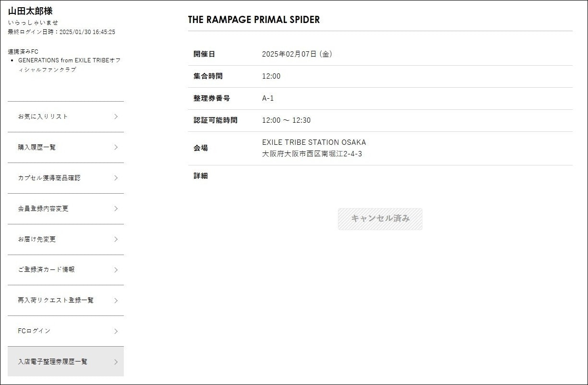Viewport: 588px width, 385px height.
Task: Select the FCログイン menu entry
Action: coord(34,331)
